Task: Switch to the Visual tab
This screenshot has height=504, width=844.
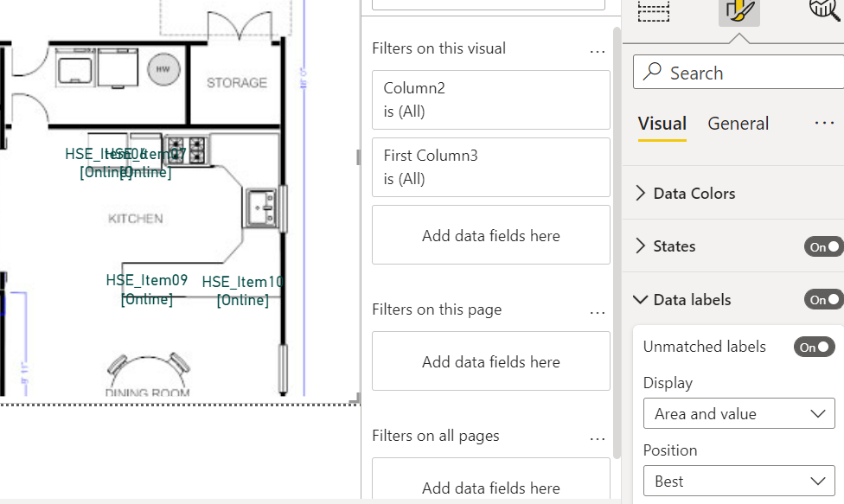Action: 662,123
